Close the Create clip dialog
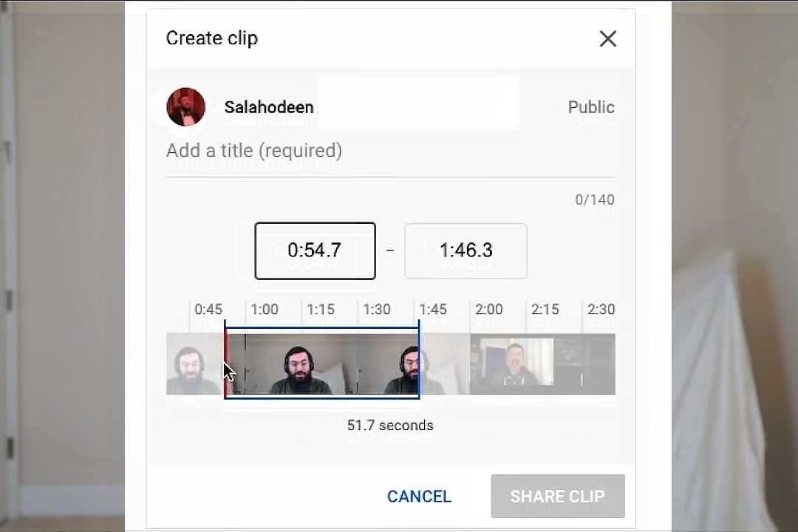This screenshot has width=798, height=532. 607,38
